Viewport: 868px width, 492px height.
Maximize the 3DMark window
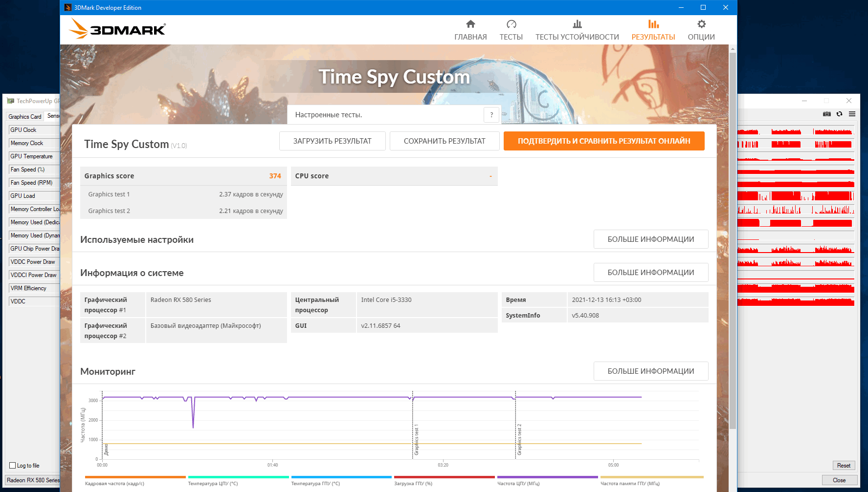[x=703, y=7]
